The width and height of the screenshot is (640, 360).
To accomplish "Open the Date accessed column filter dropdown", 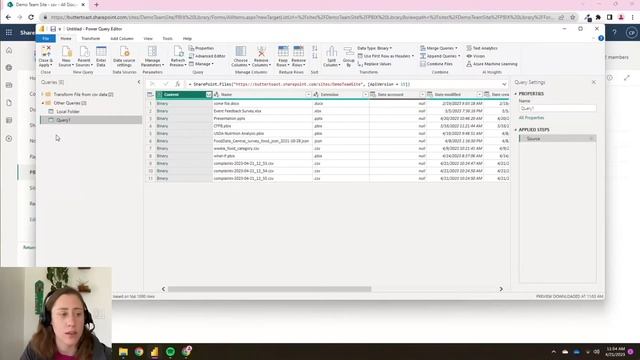I will click(422, 95).
